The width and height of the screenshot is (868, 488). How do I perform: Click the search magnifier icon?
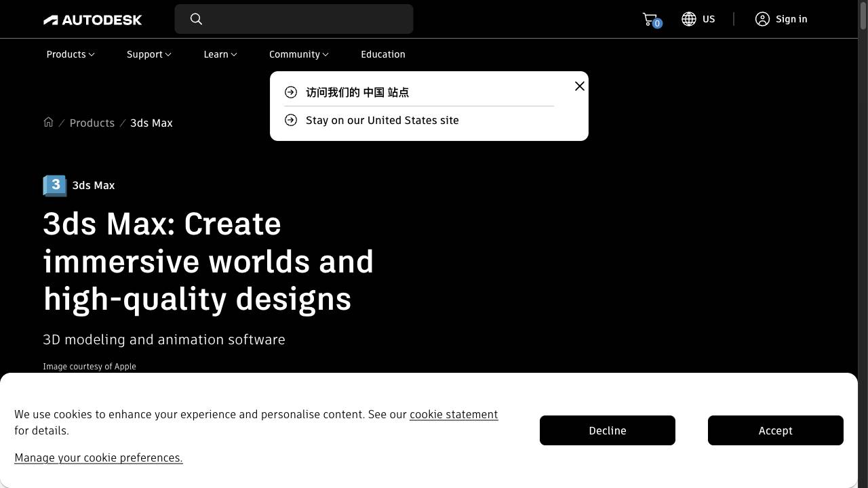point(196,19)
